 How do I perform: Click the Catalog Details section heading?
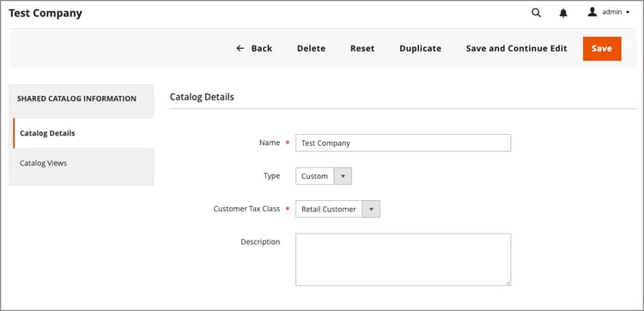click(x=202, y=97)
